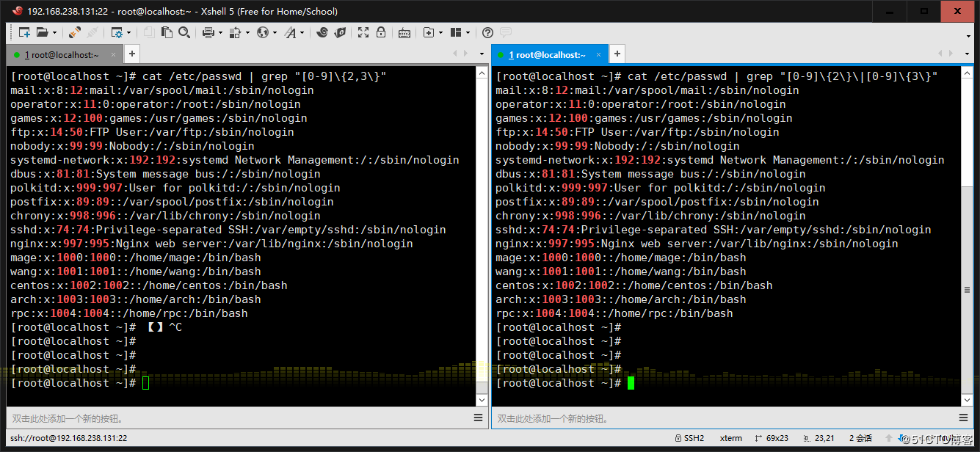Launch the Xftp swirl icon
The width and height of the screenshot is (980, 452).
click(x=322, y=32)
